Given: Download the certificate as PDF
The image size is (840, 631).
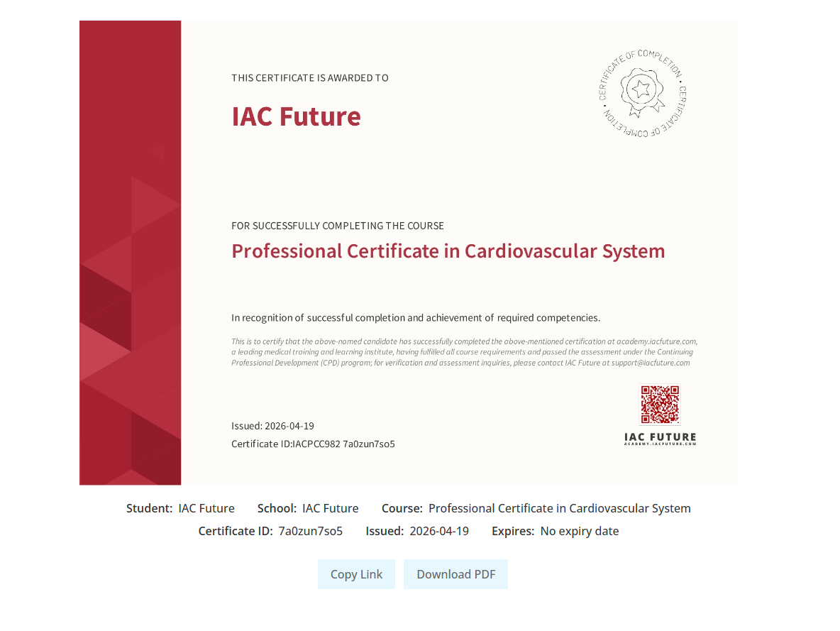Looking at the screenshot, I should click(455, 574).
